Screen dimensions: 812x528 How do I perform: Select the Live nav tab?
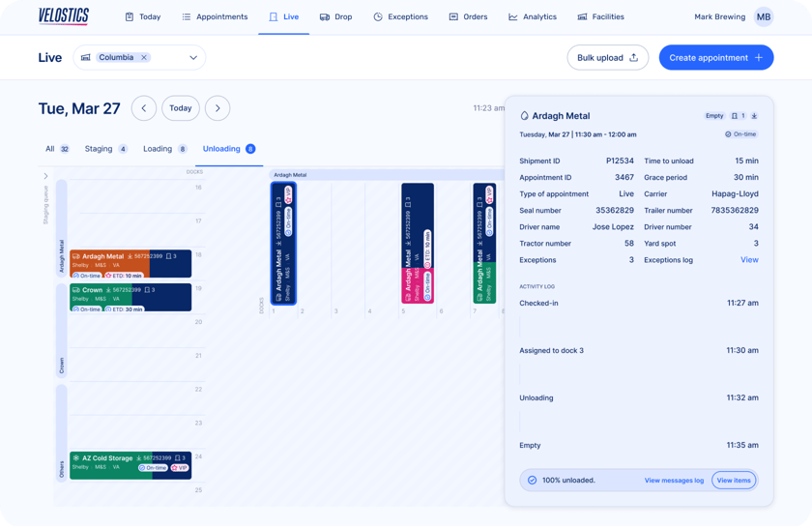pyautogui.click(x=284, y=16)
